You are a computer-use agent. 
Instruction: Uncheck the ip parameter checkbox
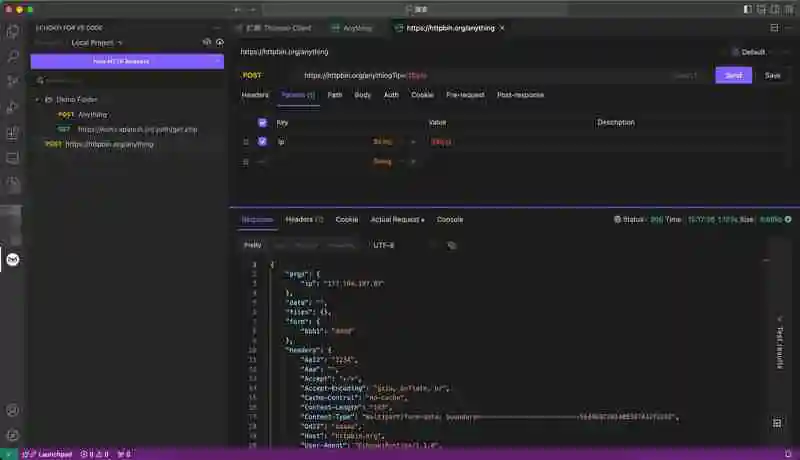point(262,141)
